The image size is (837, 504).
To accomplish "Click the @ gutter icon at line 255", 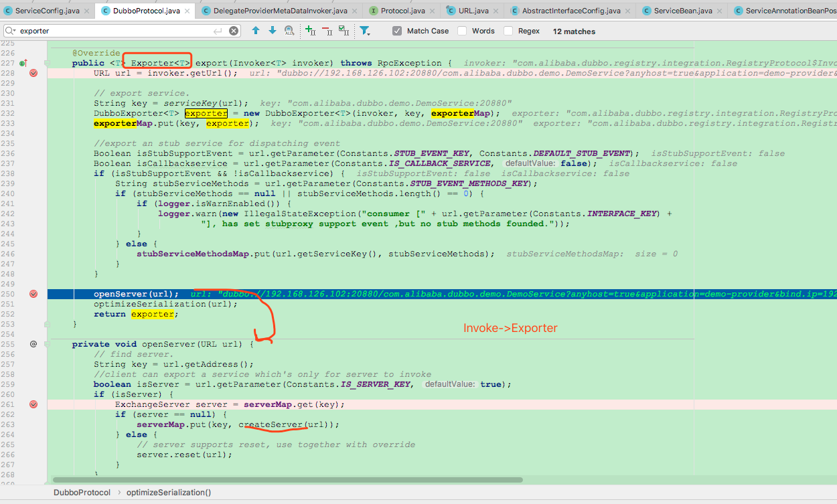I will 33,344.
